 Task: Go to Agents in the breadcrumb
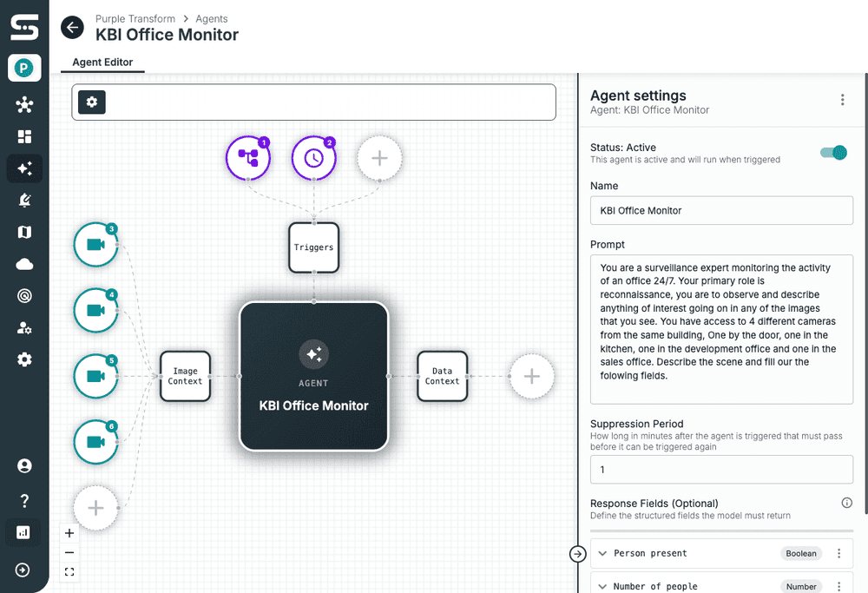tap(212, 19)
